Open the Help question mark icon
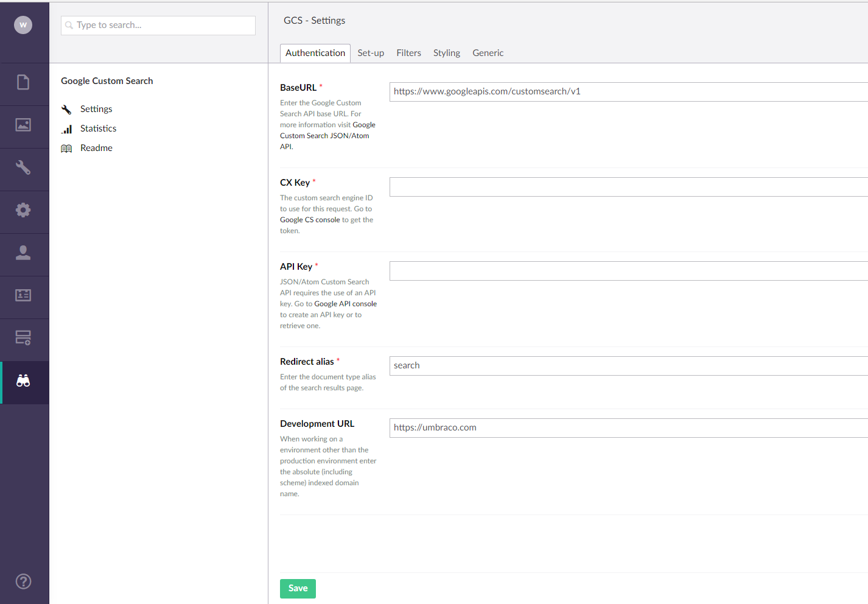868x604 pixels. [x=23, y=581]
